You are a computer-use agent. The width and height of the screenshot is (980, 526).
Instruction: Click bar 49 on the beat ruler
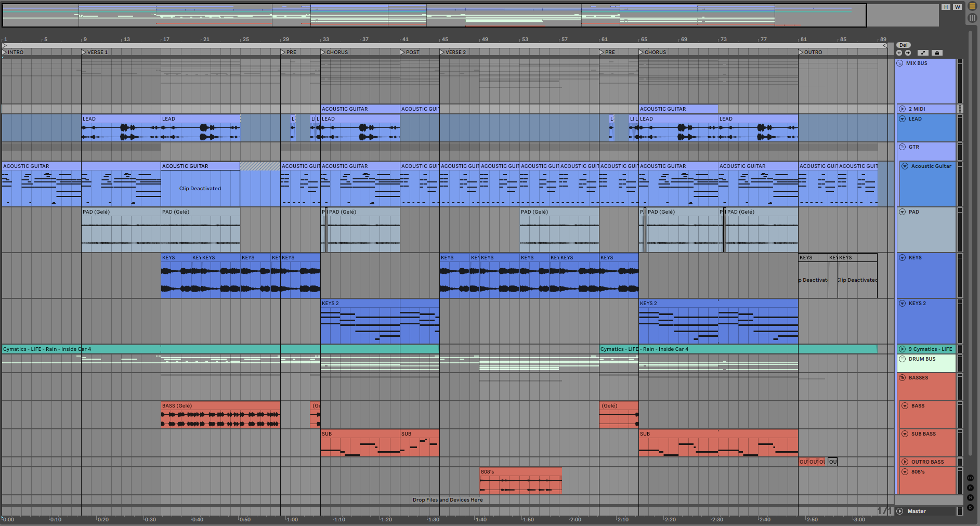[x=485, y=40]
